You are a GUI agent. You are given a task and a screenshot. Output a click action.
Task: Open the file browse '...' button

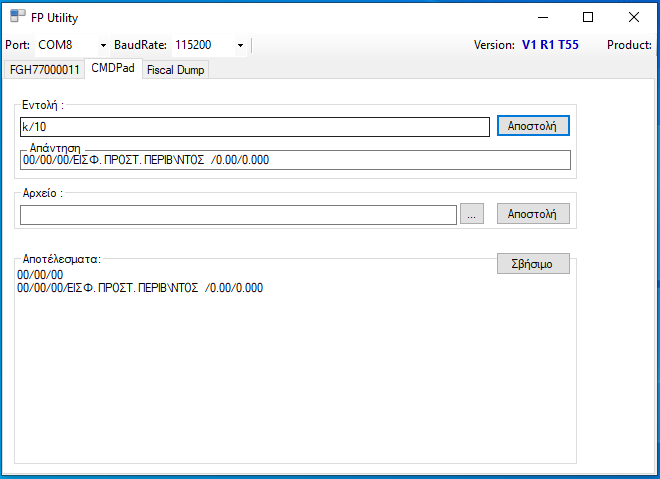click(473, 214)
